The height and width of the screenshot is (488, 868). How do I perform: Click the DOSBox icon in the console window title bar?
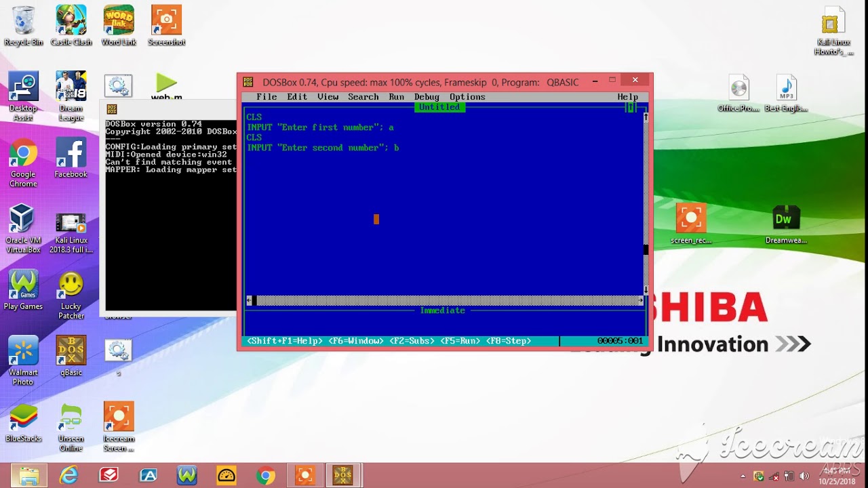pos(112,109)
